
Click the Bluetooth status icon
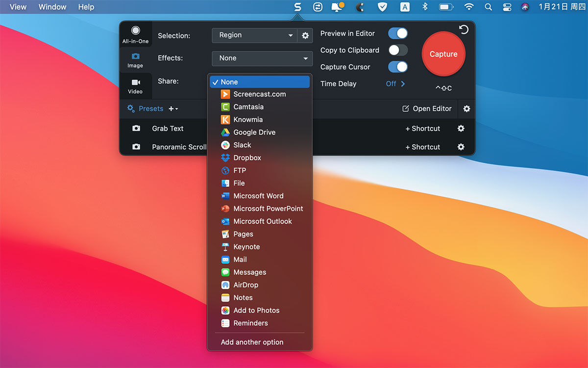tap(425, 7)
